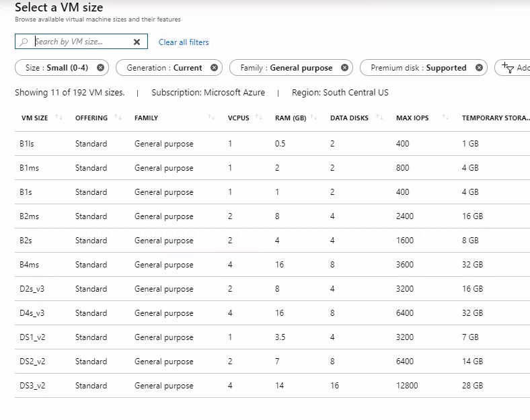Click the 2400 max IOPS value
This screenshot has height=420, width=530.
pos(405,216)
